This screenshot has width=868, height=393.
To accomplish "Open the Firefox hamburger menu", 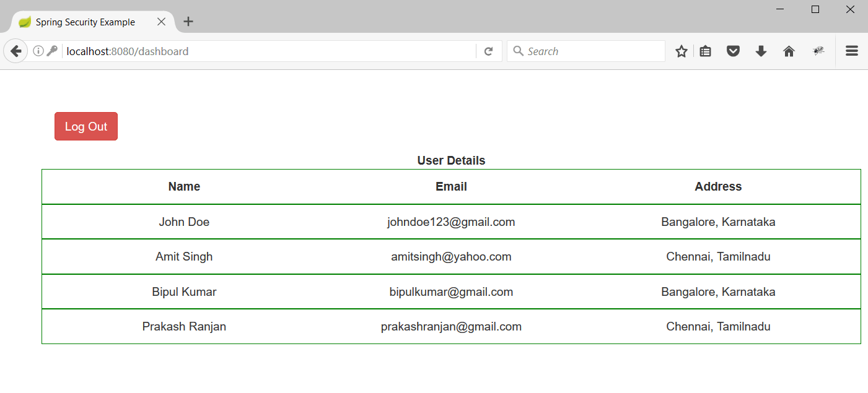I will point(851,51).
